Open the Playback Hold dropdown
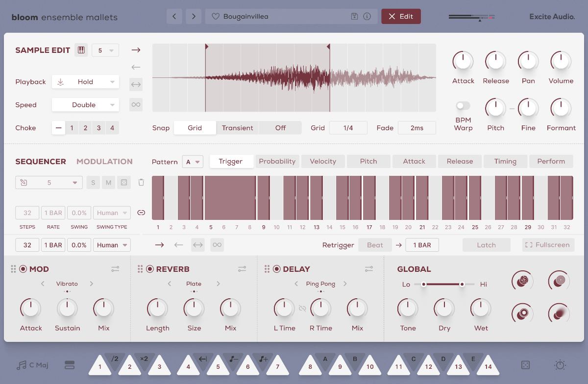 click(85, 82)
